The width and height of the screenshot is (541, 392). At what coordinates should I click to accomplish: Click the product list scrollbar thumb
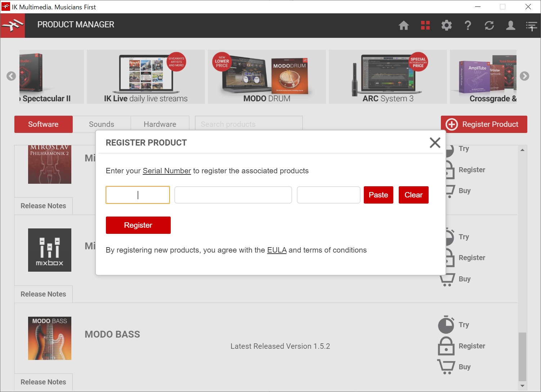coord(522,356)
